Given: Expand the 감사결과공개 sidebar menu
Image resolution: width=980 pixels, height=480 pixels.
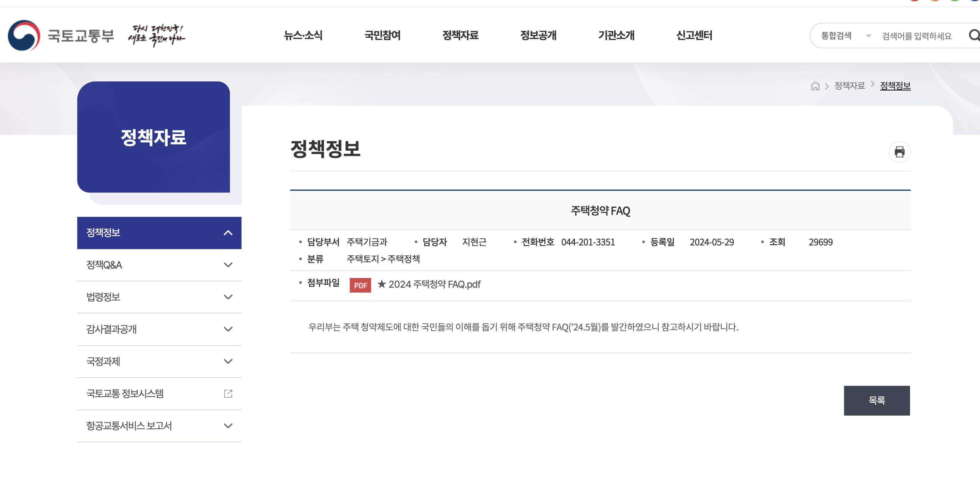Looking at the screenshot, I should (x=228, y=329).
